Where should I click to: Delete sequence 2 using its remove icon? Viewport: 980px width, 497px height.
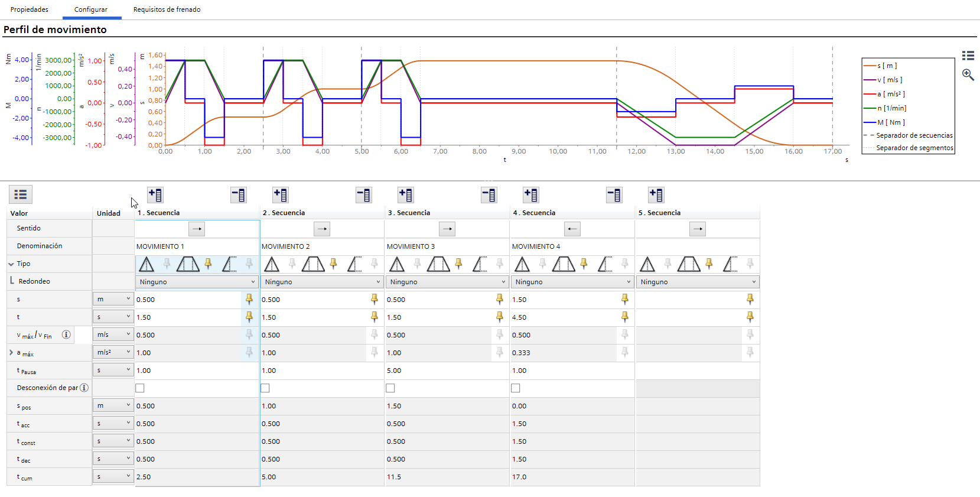(363, 195)
